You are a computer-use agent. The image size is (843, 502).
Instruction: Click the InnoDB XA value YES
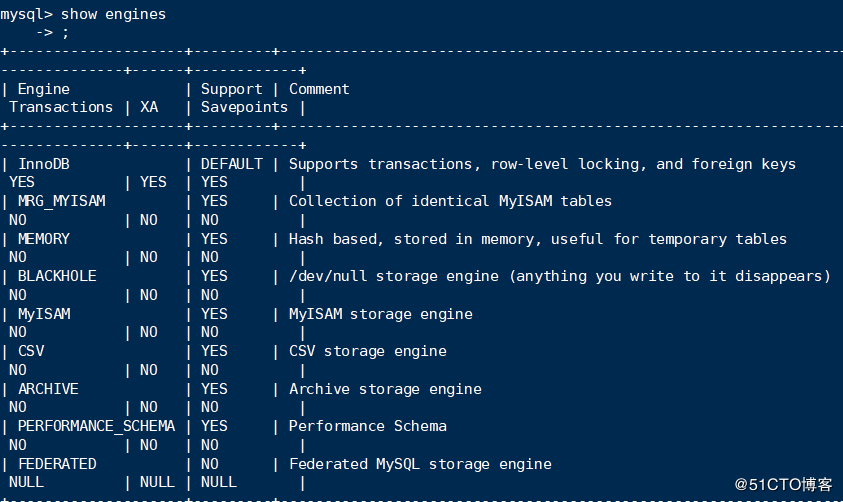(153, 182)
